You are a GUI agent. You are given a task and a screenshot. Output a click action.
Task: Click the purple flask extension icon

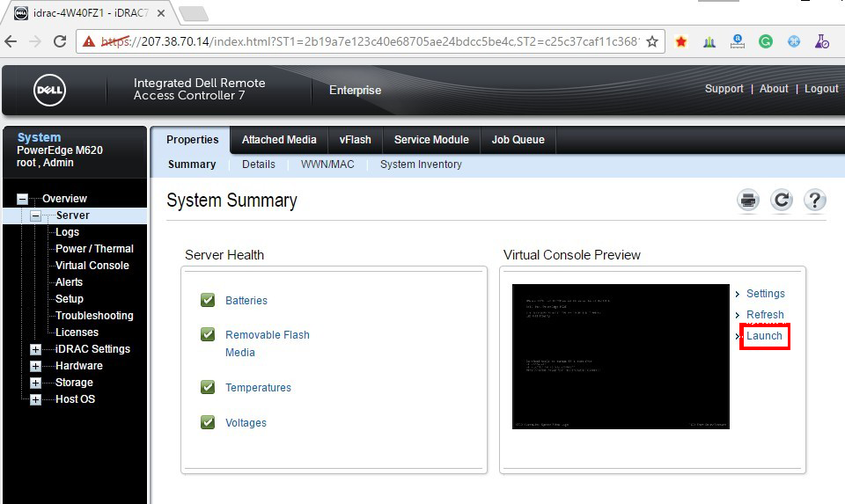click(x=822, y=41)
